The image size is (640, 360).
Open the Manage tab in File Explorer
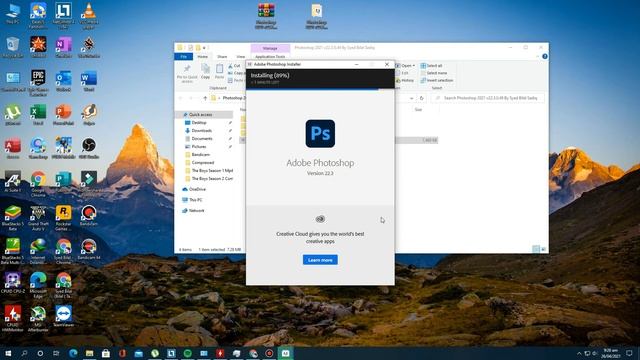pyautogui.click(x=270, y=48)
